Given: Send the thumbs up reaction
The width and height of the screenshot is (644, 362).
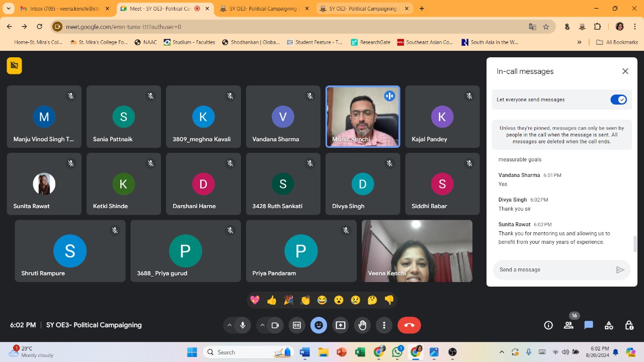Looking at the screenshot, I should pyautogui.click(x=272, y=300).
